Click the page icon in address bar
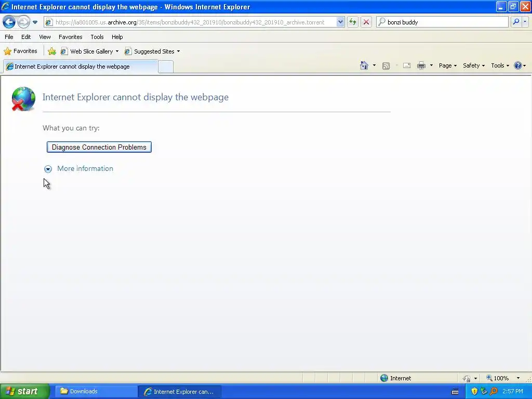 pos(49,22)
